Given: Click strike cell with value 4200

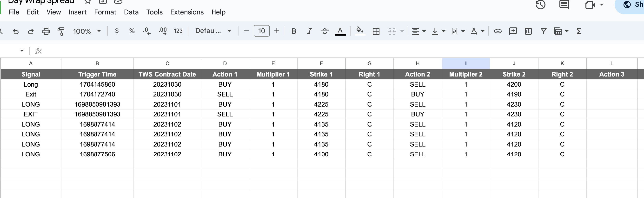Looking at the screenshot, I should coord(514,84).
